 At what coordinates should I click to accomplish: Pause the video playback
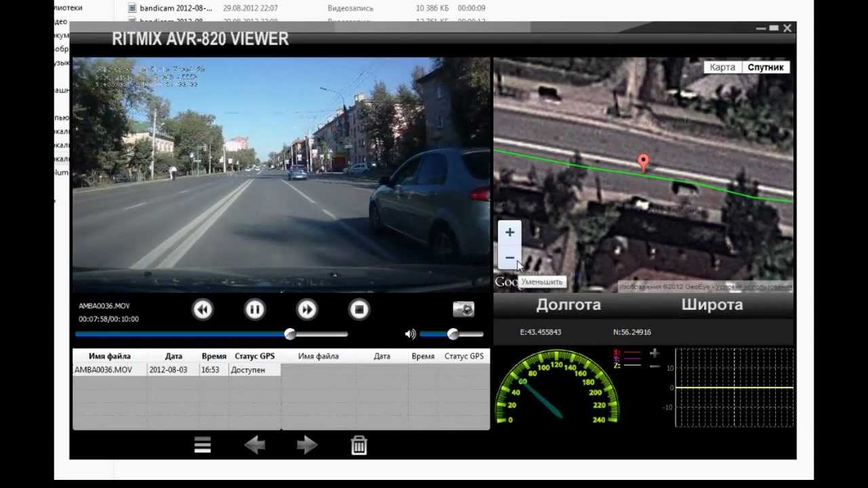pos(254,310)
